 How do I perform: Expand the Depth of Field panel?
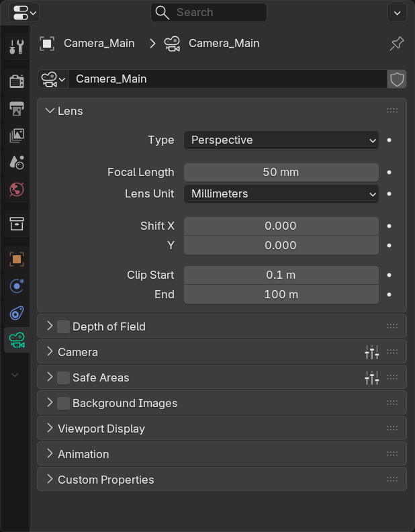50,326
